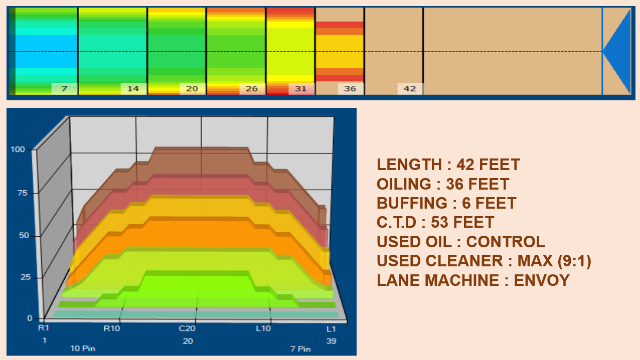Select the 31 feet distance marker
This screenshot has width=640, height=360.
(301, 89)
